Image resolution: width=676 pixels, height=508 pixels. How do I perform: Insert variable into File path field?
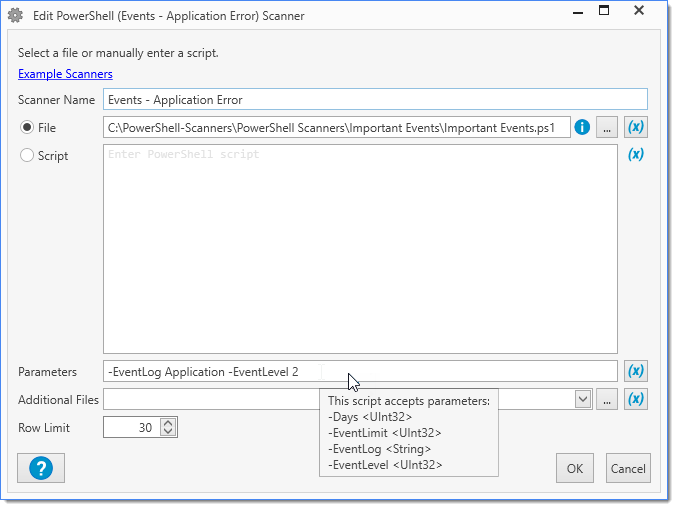click(635, 127)
